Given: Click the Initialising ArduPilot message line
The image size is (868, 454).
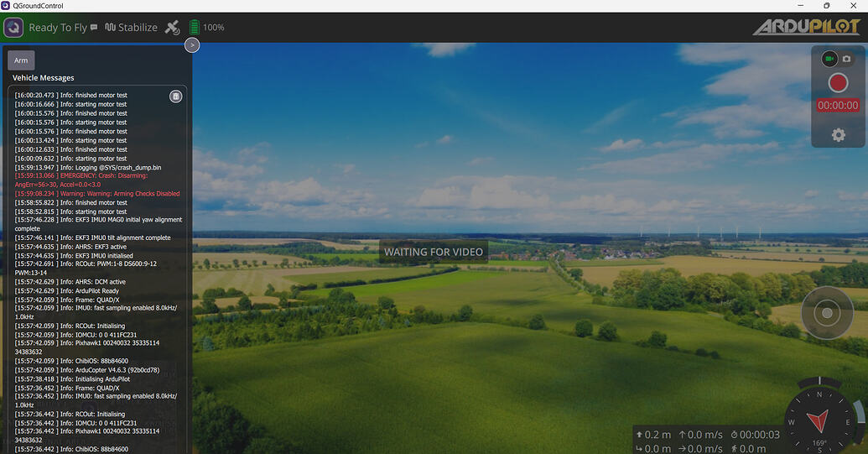Looking at the screenshot, I should tap(72, 379).
